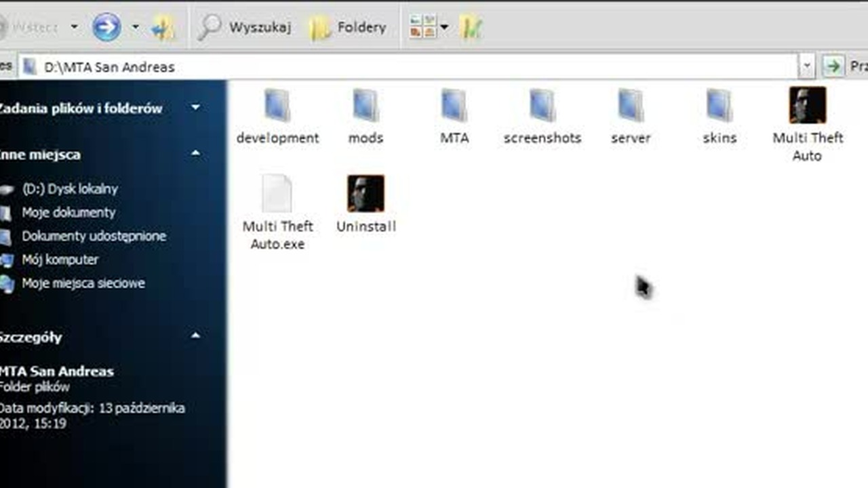Expand the address bar dropdown list
The height and width of the screenshot is (488, 868).
click(806, 66)
